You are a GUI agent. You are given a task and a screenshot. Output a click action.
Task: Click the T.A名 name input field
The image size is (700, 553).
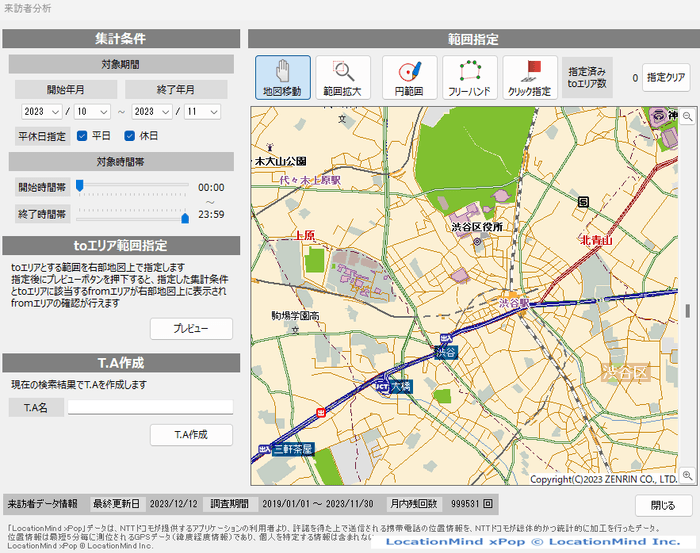[150, 407]
